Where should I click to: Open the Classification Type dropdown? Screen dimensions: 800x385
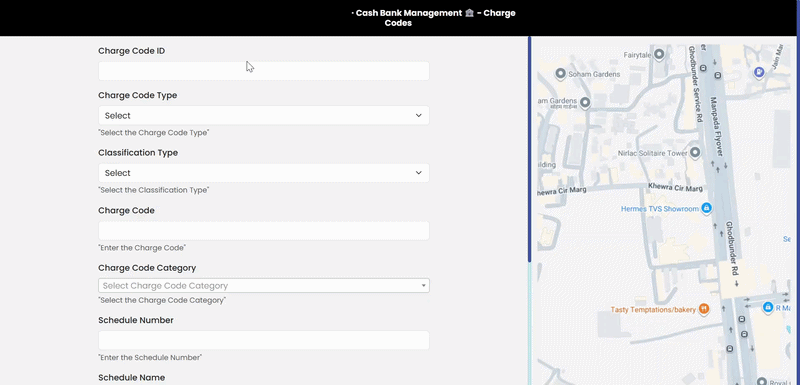pyautogui.click(x=264, y=173)
